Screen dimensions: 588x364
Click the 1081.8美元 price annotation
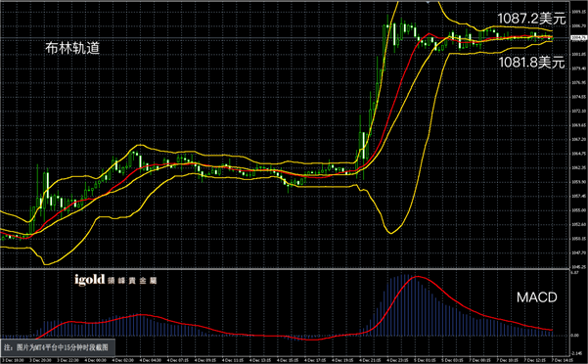click(531, 63)
